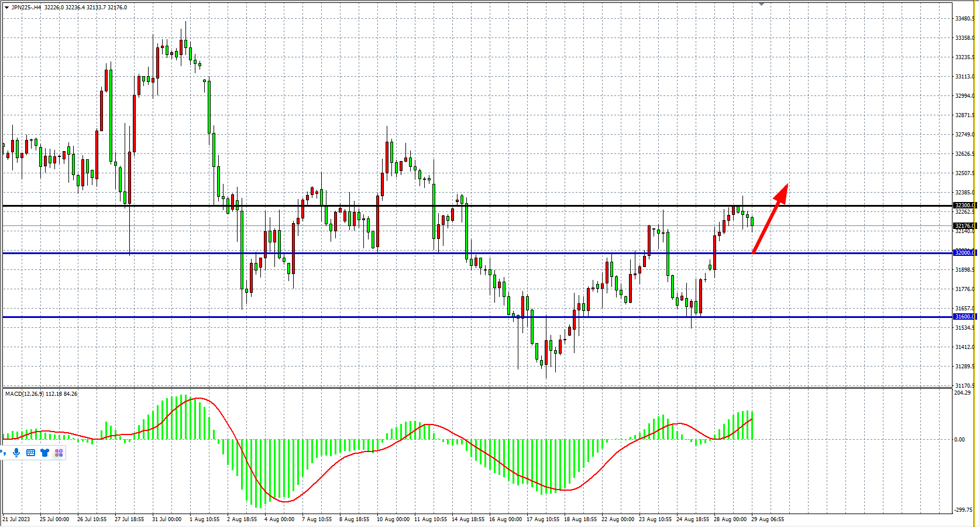The width and height of the screenshot is (980, 527).
Task: Click the 31600.0 blue price label
Action: click(x=964, y=317)
